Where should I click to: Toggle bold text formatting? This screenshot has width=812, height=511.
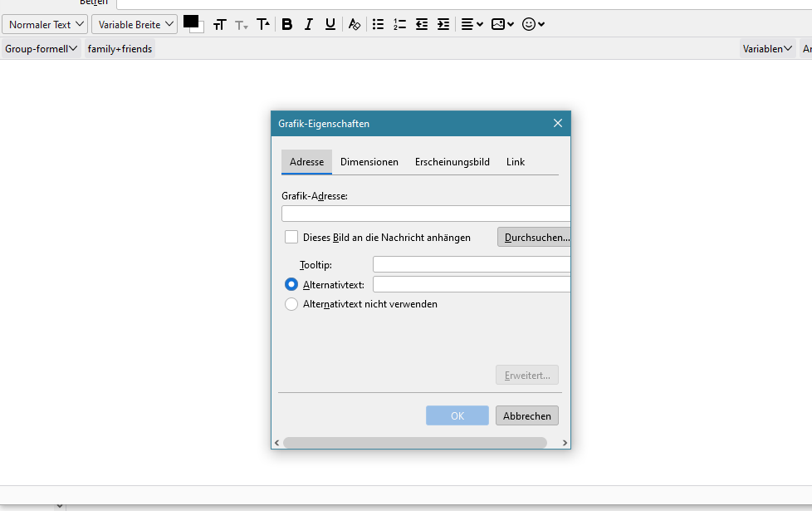pos(287,24)
